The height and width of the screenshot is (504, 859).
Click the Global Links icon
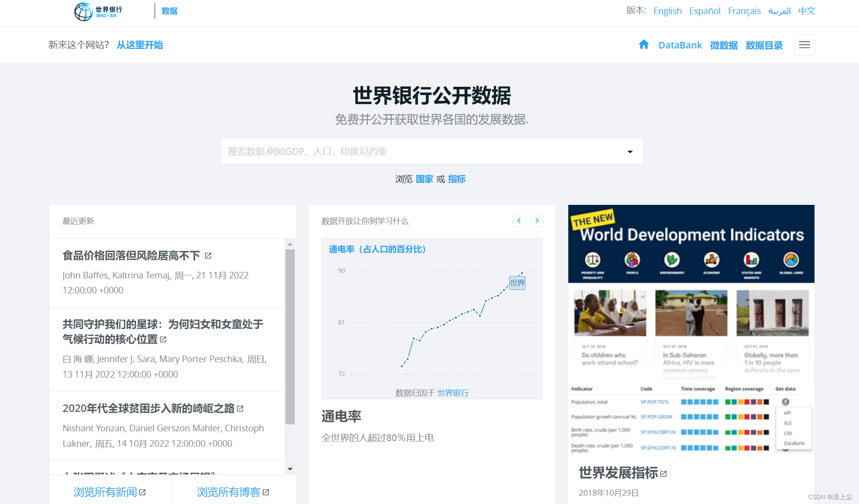(x=791, y=260)
